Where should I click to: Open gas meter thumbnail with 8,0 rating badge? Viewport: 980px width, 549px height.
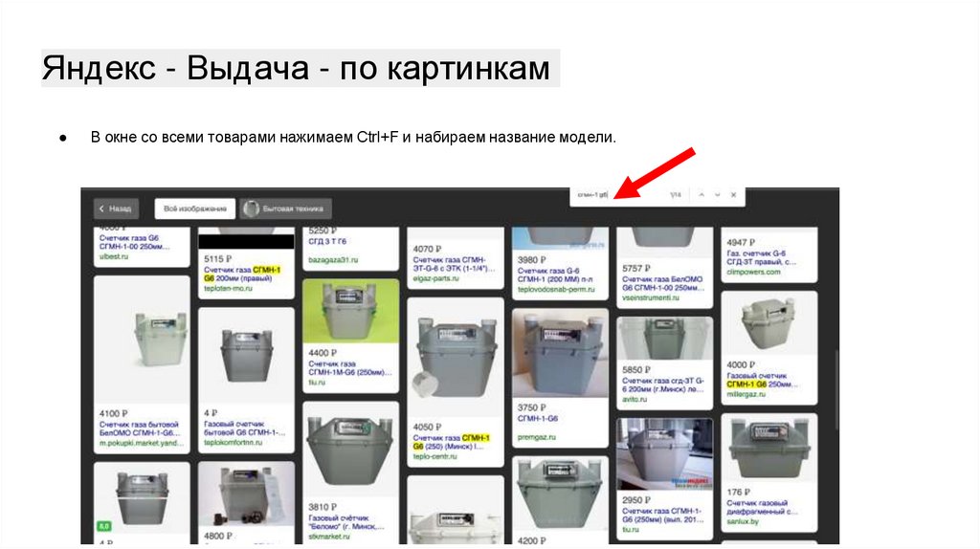click(x=142, y=498)
